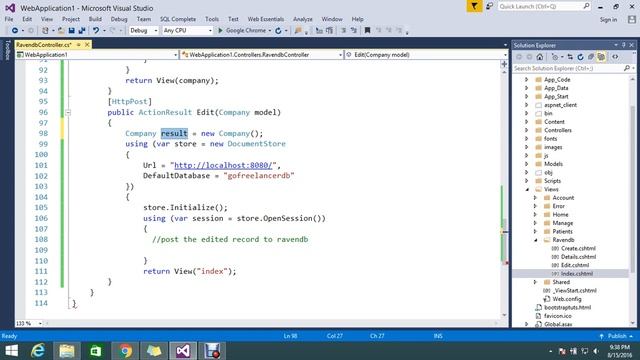640x360 pixels.
Task: Click the Bookmark toolbar icon
Action: coord(367,31)
